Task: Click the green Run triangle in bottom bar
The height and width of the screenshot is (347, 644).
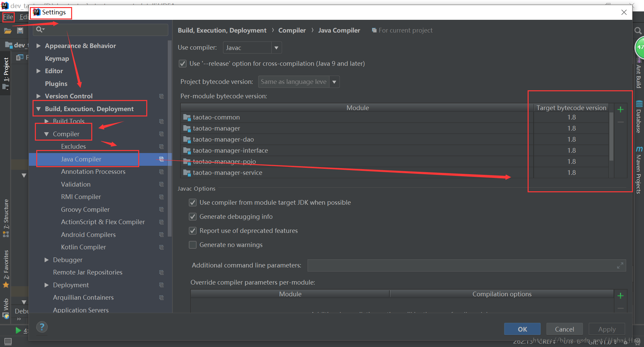Action: [x=18, y=331]
